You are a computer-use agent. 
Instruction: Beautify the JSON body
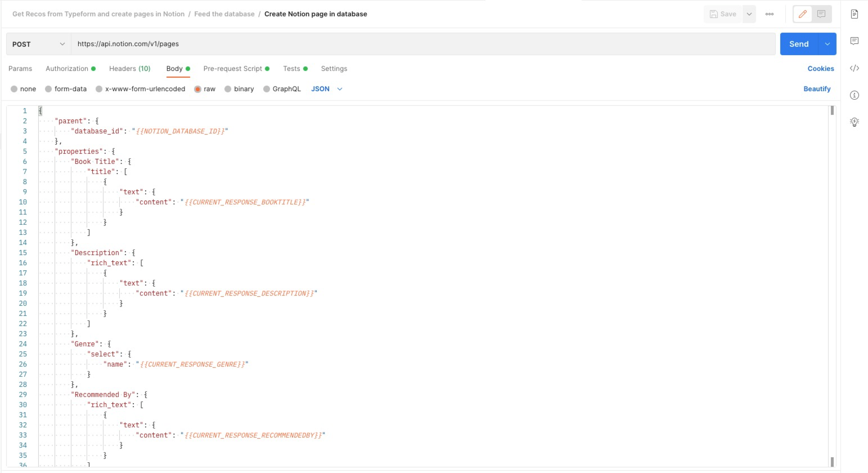point(817,89)
